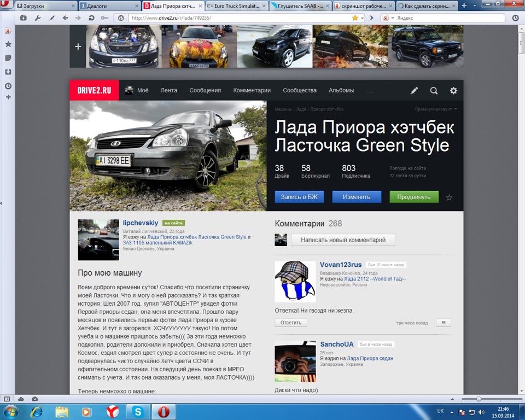Click the Яндекс search field
The image size is (525, 420).
tap(450, 17)
